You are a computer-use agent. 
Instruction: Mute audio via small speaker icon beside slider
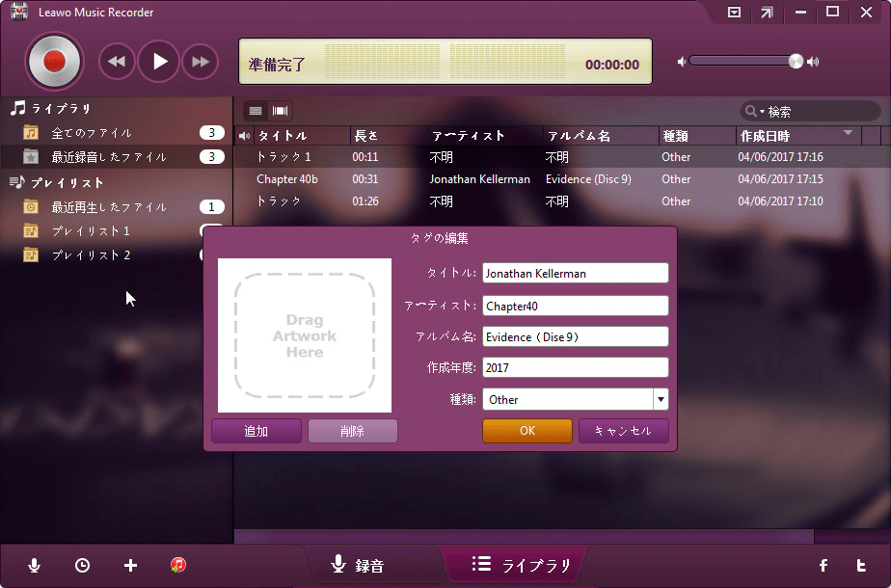681,61
